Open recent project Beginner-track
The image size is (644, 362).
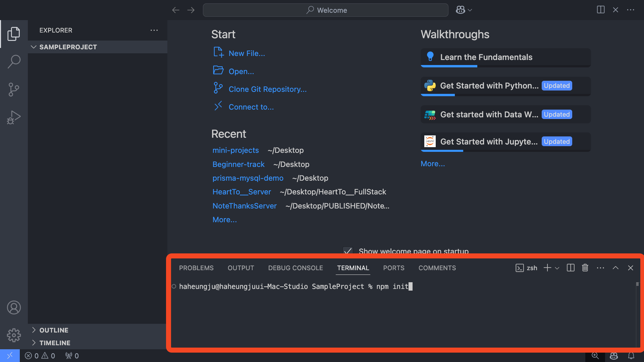238,164
